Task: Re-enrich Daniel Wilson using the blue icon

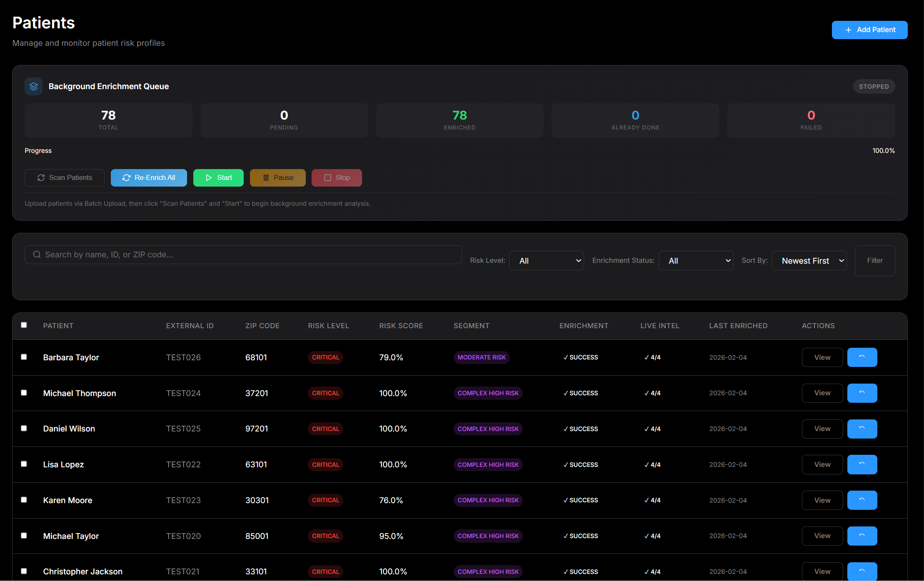Action: click(862, 429)
